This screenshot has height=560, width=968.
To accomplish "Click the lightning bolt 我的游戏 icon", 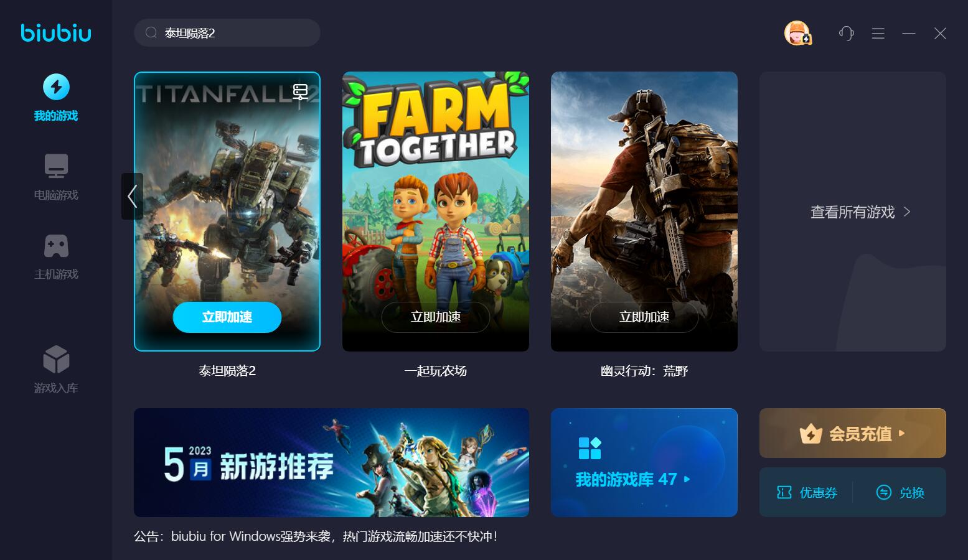I will tap(56, 86).
